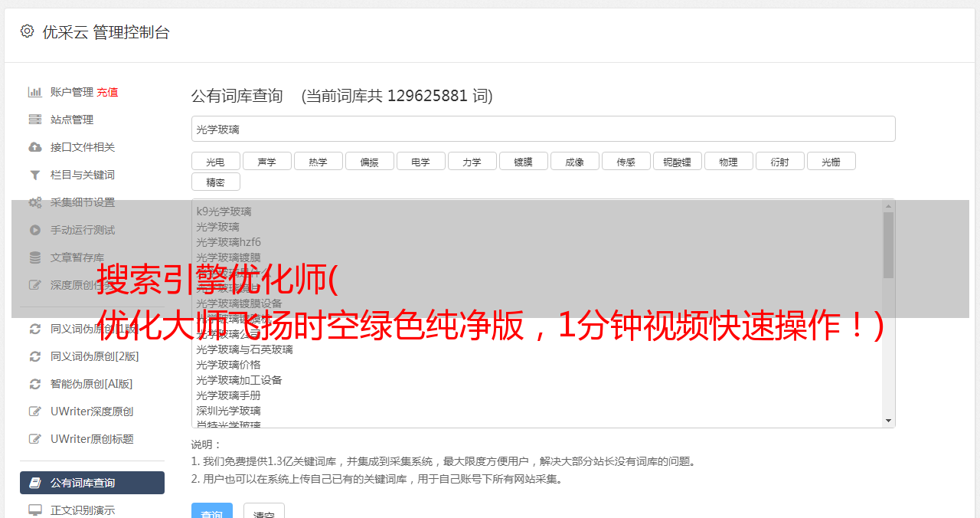Click the edit icon for UWriter原创标题
This screenshot has height=518, width=980.
tap(34, 439)
